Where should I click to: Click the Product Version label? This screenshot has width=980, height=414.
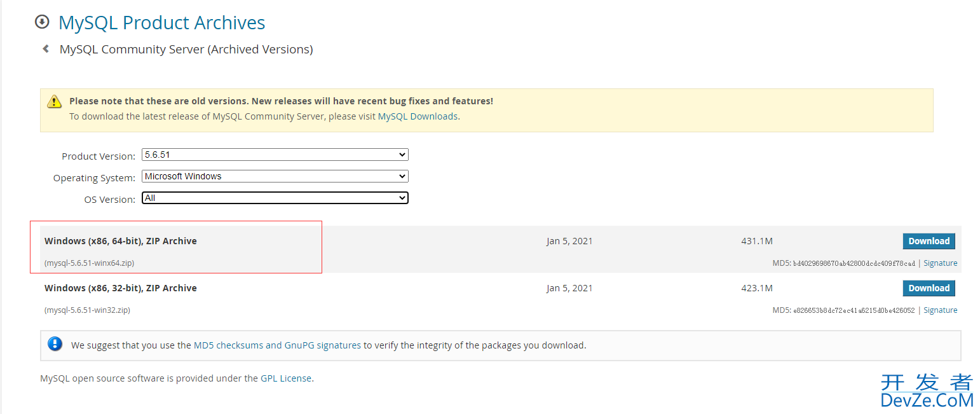point(99,156)
